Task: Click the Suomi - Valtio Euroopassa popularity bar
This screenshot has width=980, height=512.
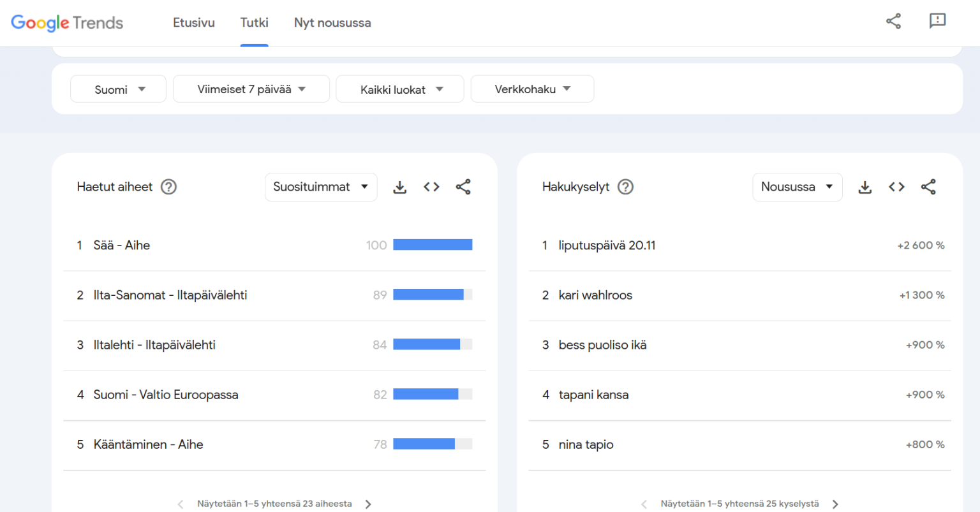Action: [x=433, y=394]
